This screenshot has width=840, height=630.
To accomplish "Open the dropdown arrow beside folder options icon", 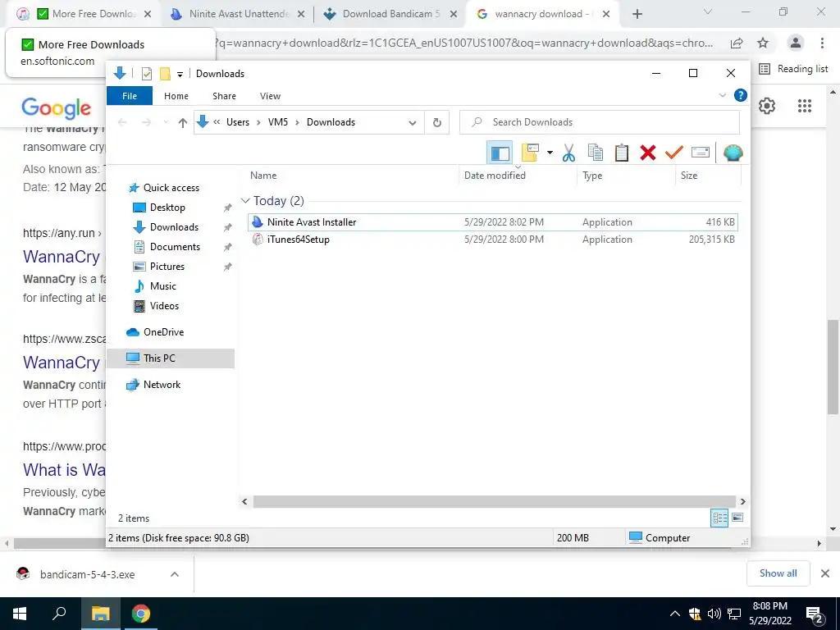I will click(x=550, y=153).
